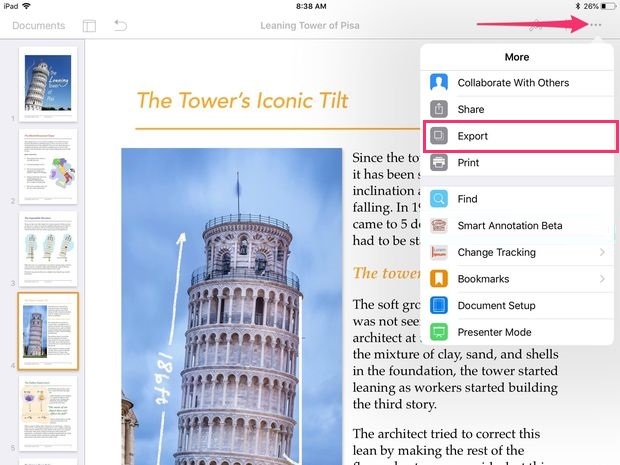The height and width of the screenshot is (465, 620).
Task: Select the highlighted page 4 thumbnail
Action: click(x=48, y=331)
